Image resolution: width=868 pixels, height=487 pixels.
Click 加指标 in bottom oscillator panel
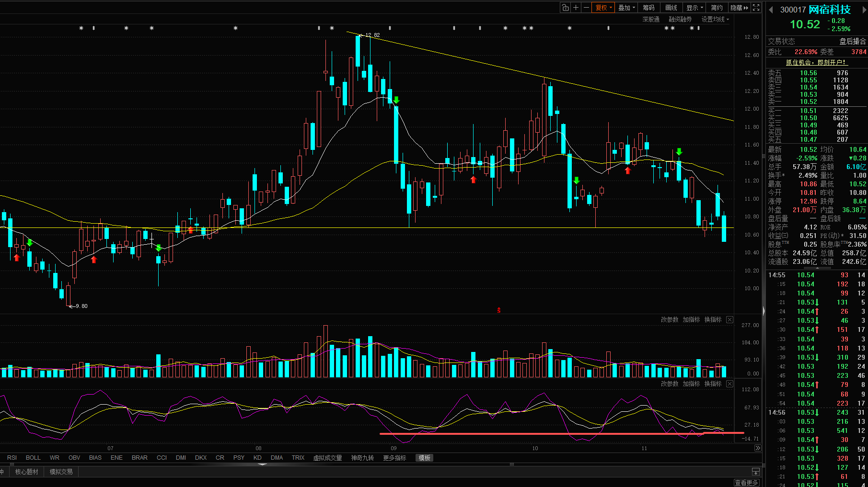(691, 384)
